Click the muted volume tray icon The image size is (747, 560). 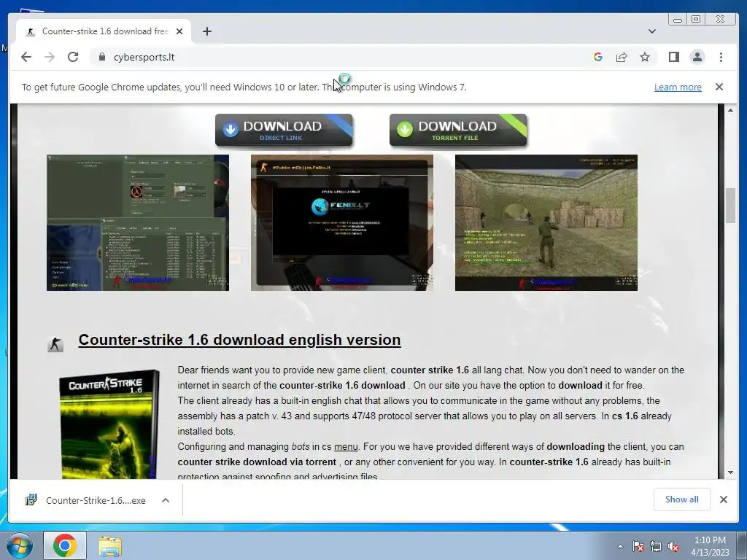[x=673, y=546]
